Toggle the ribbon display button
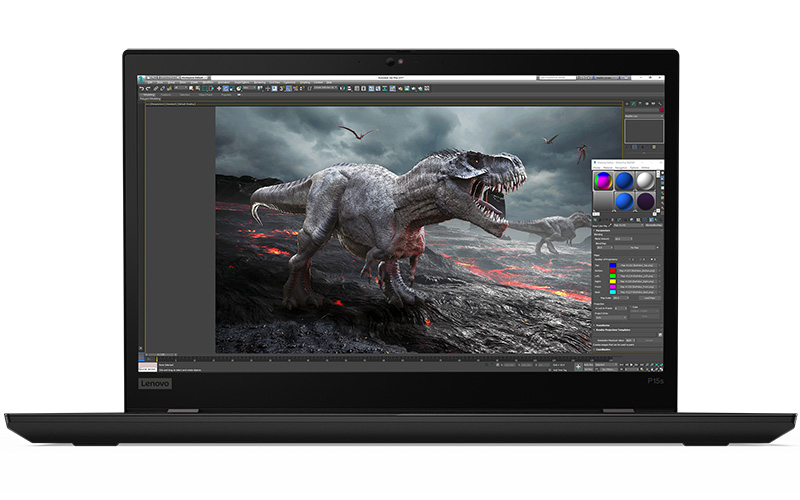This screenshot has height=500, width=800. click(371, 88)
